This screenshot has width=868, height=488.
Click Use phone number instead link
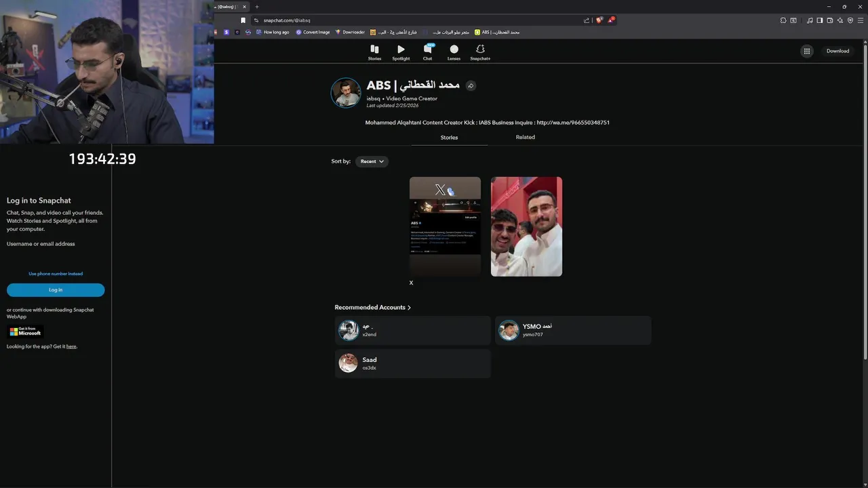pos(56,274)
